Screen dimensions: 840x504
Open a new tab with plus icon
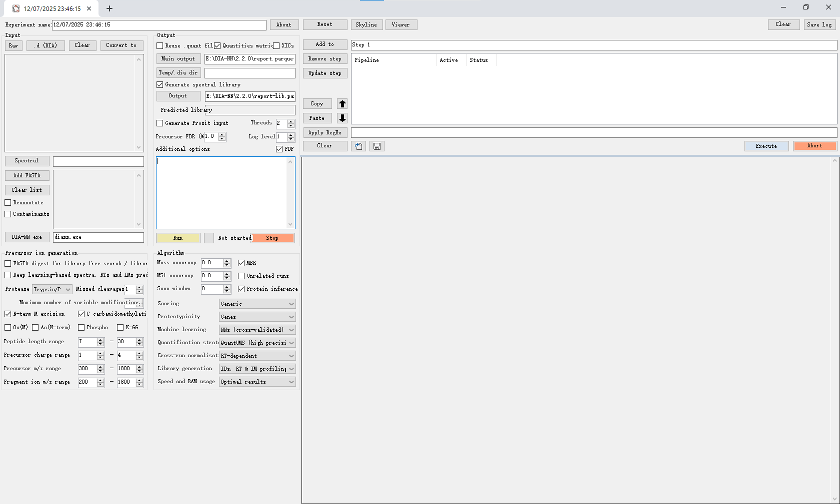coord(109,8)
